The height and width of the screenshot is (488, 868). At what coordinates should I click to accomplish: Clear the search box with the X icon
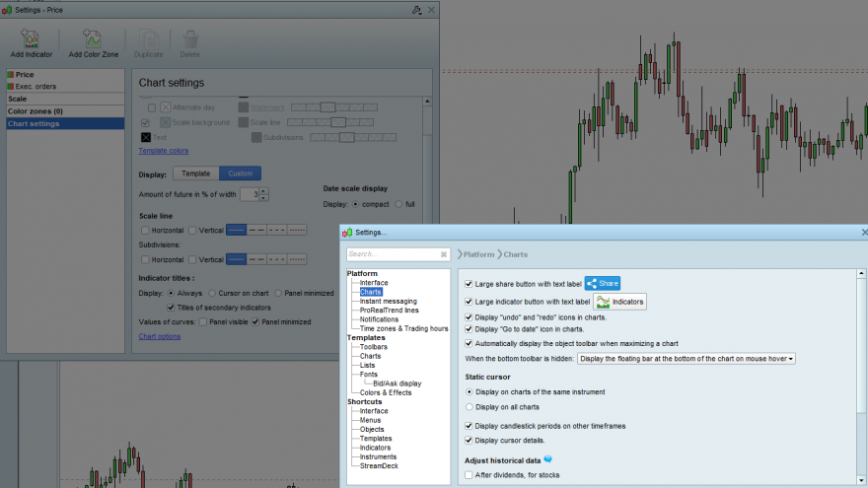[444, 254]
